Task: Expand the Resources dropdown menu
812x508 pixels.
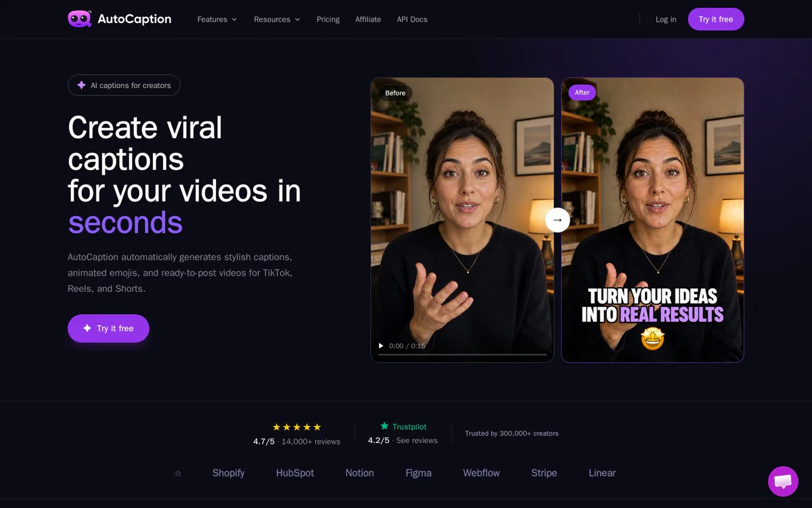Action: [277, 20]
